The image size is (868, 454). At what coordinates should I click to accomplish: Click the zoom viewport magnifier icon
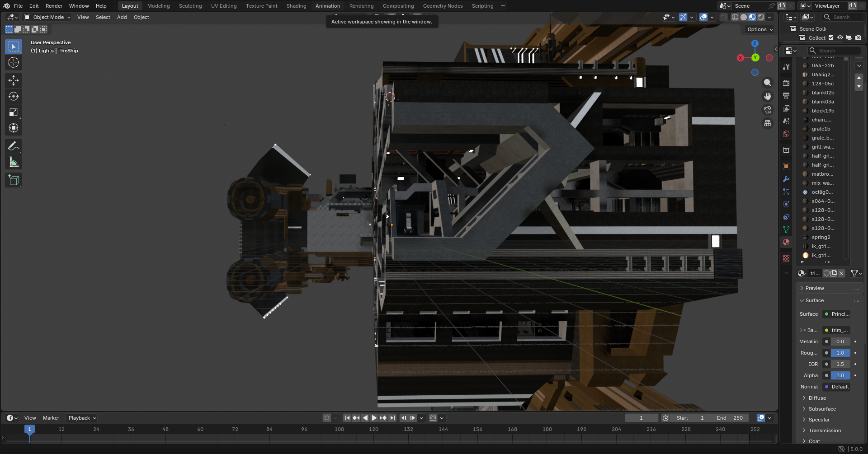coord(768,83)
